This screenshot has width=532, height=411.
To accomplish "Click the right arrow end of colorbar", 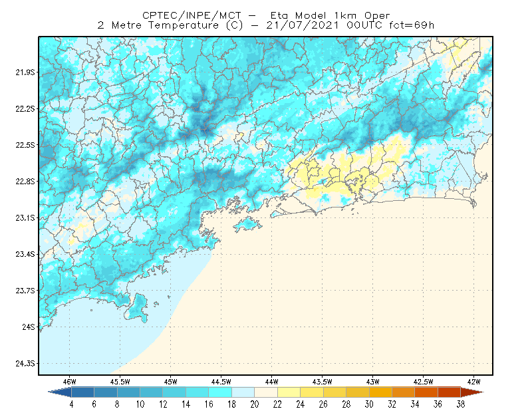I will [472, 392].
